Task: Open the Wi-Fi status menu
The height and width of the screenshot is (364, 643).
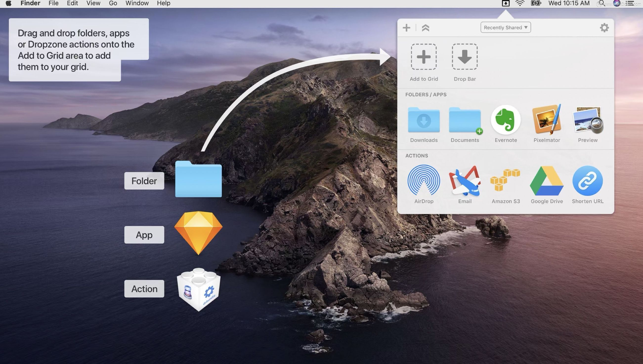Action: tap(520, 3)
